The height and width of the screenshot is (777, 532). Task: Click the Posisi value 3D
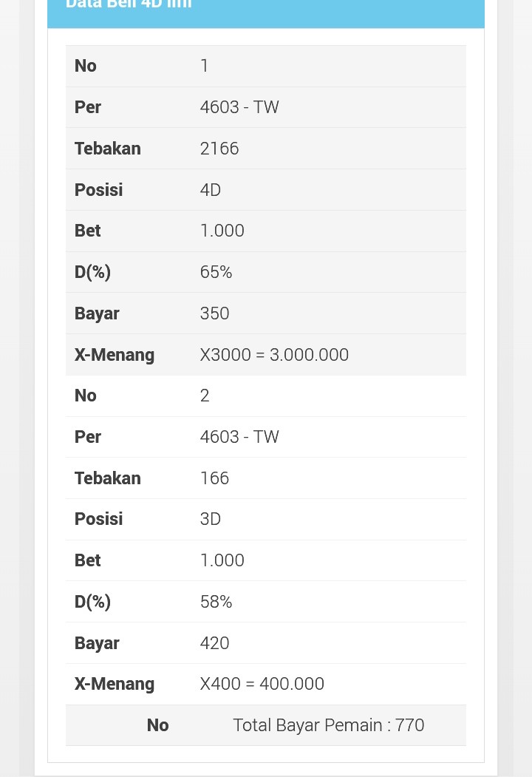(x=211, y=519)
